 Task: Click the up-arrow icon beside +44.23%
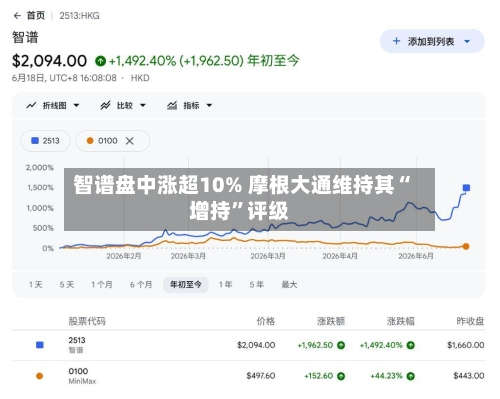[411, 376]
